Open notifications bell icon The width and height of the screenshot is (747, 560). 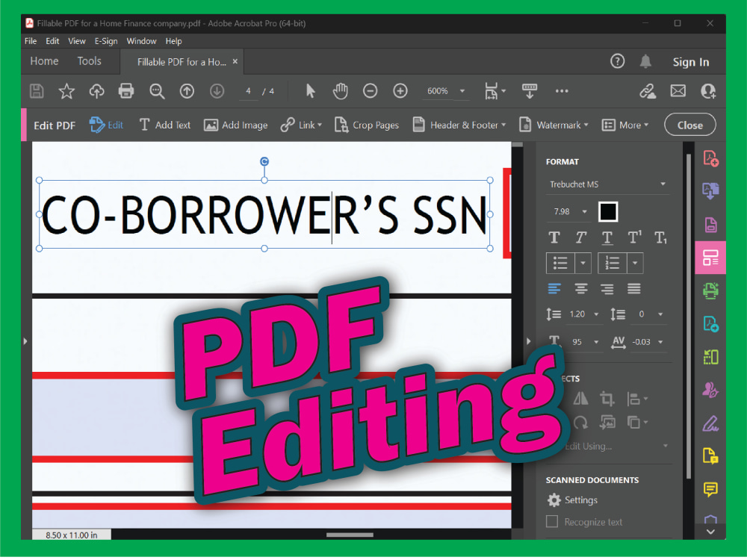click(x=645, y=61)
